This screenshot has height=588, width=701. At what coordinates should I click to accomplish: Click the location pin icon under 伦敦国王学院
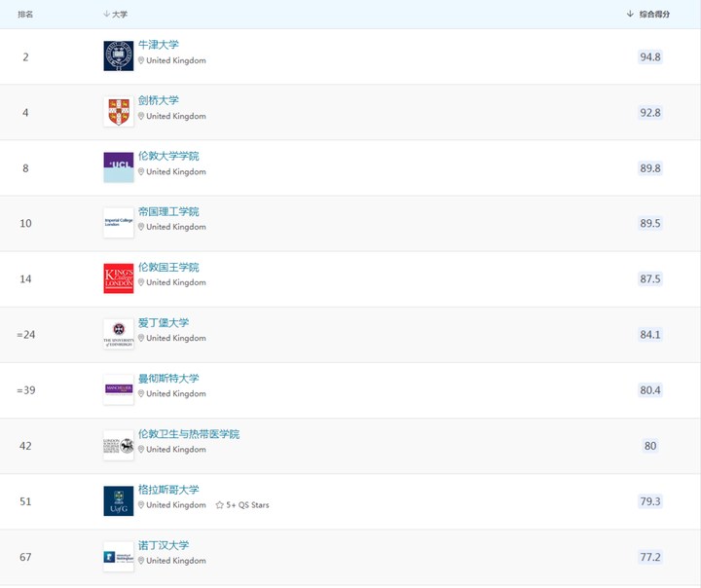pyautogui.click(x=141, y=282)
